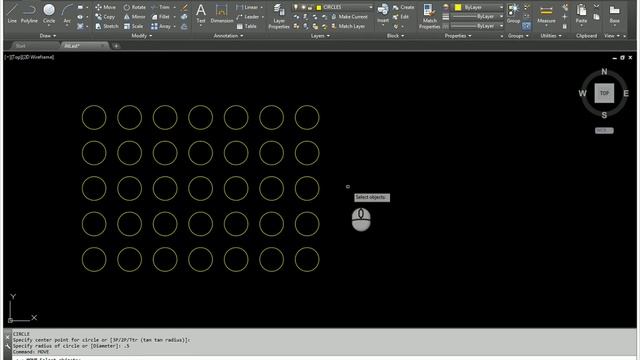Click Make Current layer button
The width and height of the screenshot is (640, 360).
(349, 17)
